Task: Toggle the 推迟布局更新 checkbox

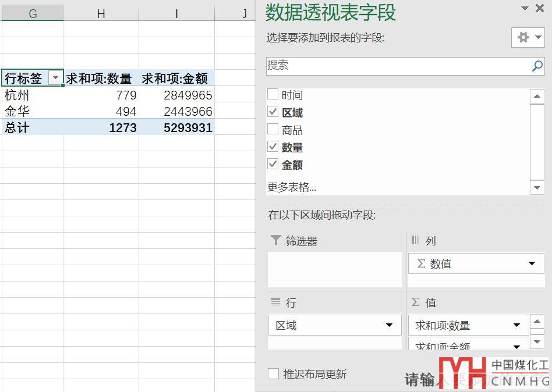Action: click(273, 374)
